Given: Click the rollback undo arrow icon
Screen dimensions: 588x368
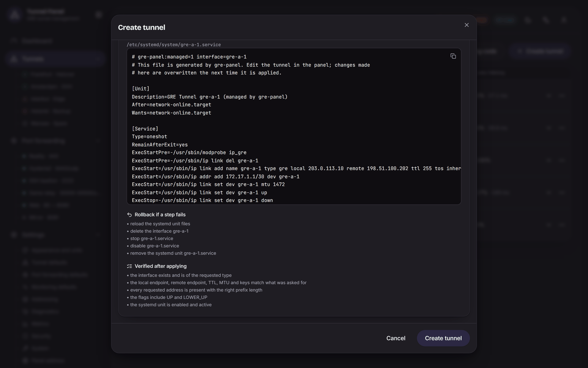Looking at the screenshot, I should [x=129, y=215].
